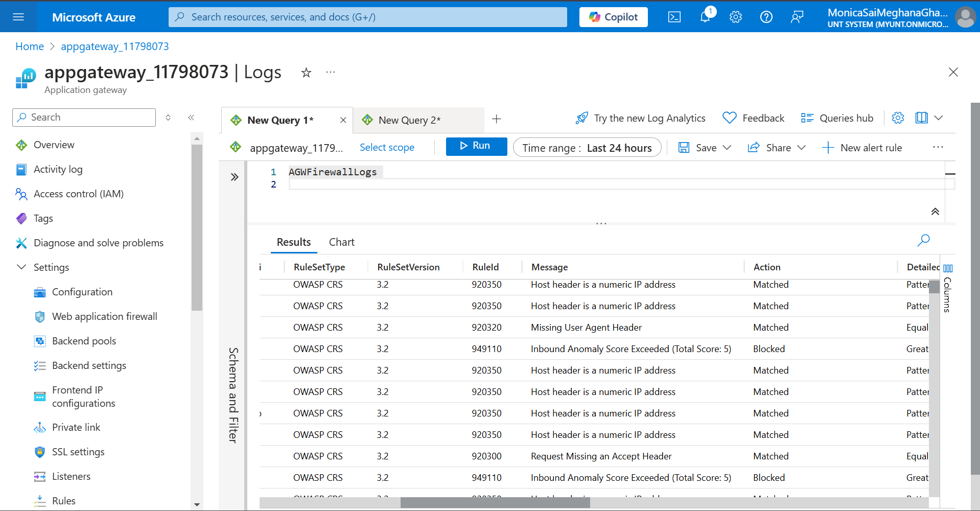Open the Feedback heart button
Screen dimensions: 980x511
click(754, 118)
